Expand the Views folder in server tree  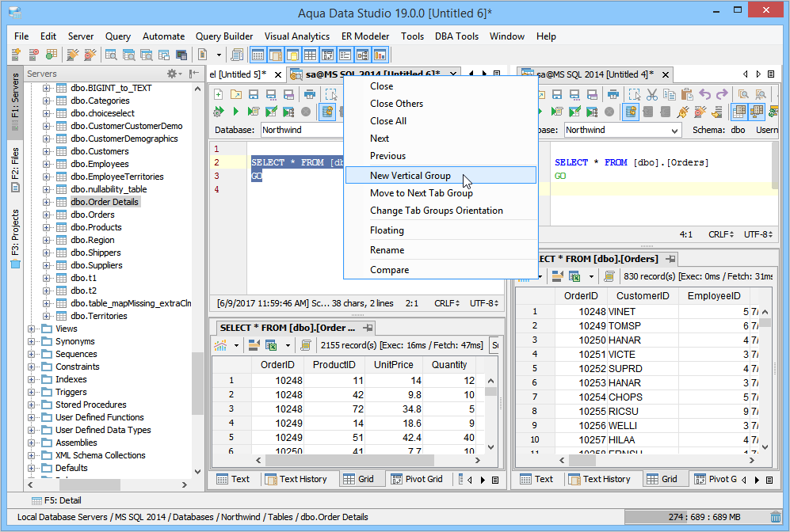(x=32, y=329)
